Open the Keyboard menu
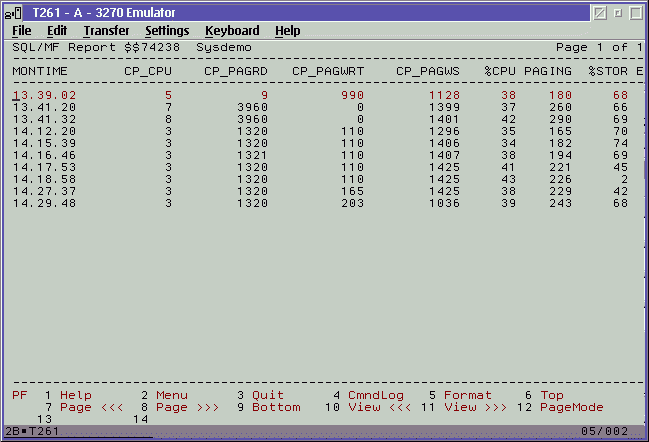The width and height of the screenshot is (649, 442). [232, 31]
